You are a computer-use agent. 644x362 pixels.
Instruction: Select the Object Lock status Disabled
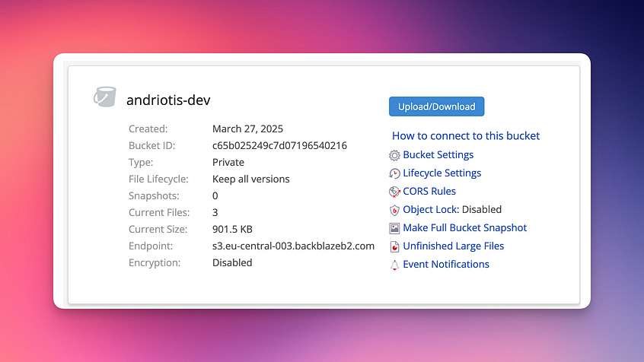482,209
